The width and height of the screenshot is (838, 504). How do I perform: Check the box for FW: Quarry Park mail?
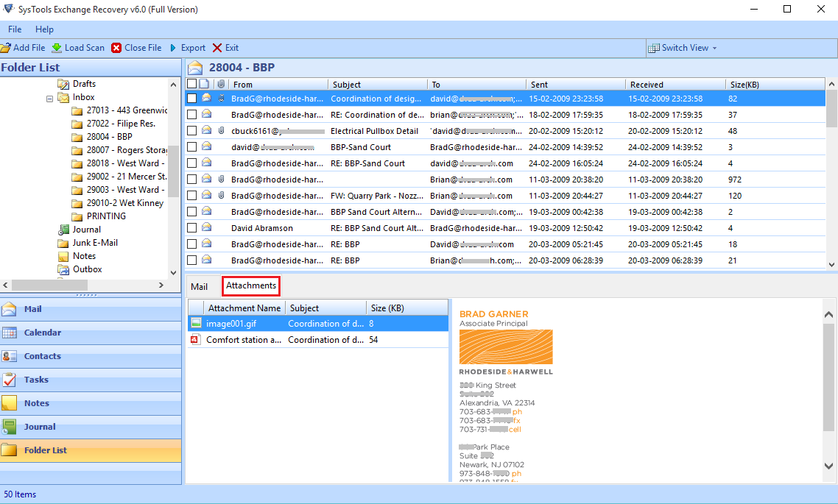click(192, 196)
